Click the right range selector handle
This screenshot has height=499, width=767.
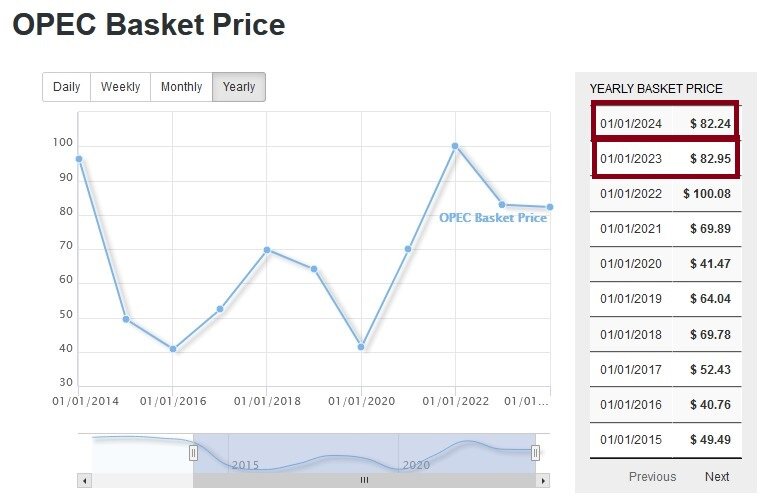(x=535, y=453)
